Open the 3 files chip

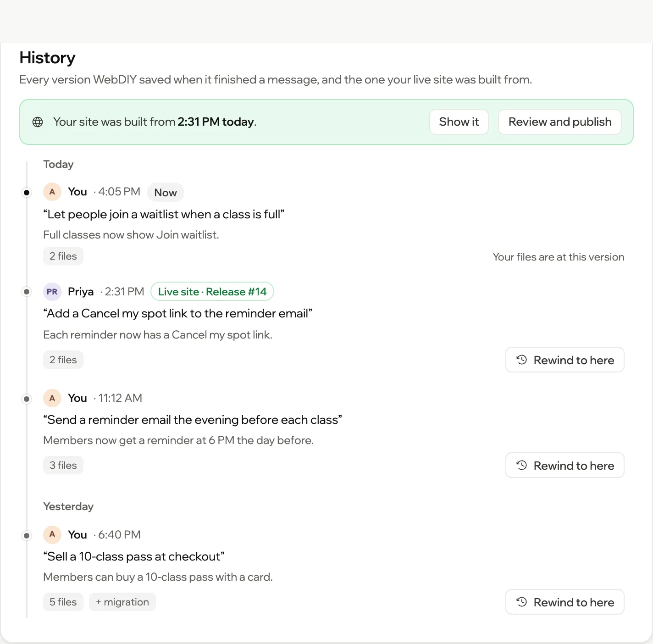[x=63, y=466]
